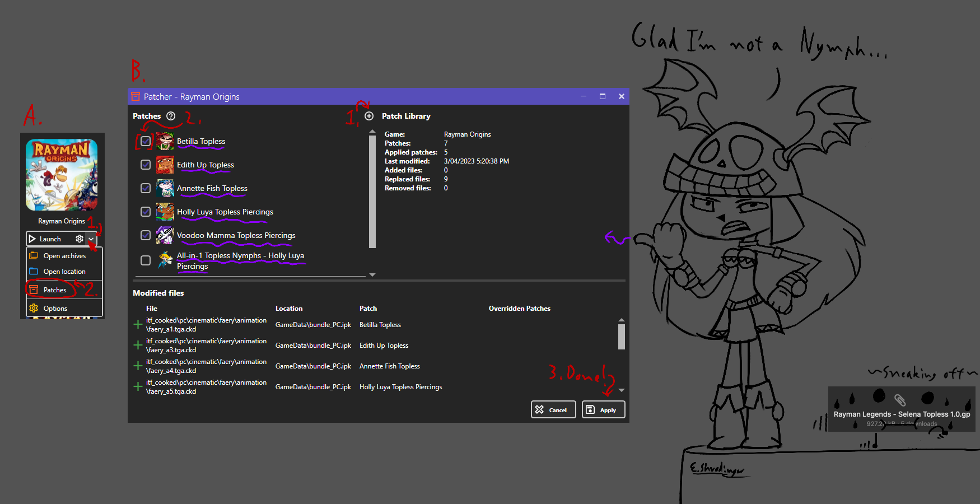Image resolution: width=980 pixels, height=504 pixels.
Task: Click the 'Edith Up Topless' patch cell in Modified files
Action: (384, 346)
